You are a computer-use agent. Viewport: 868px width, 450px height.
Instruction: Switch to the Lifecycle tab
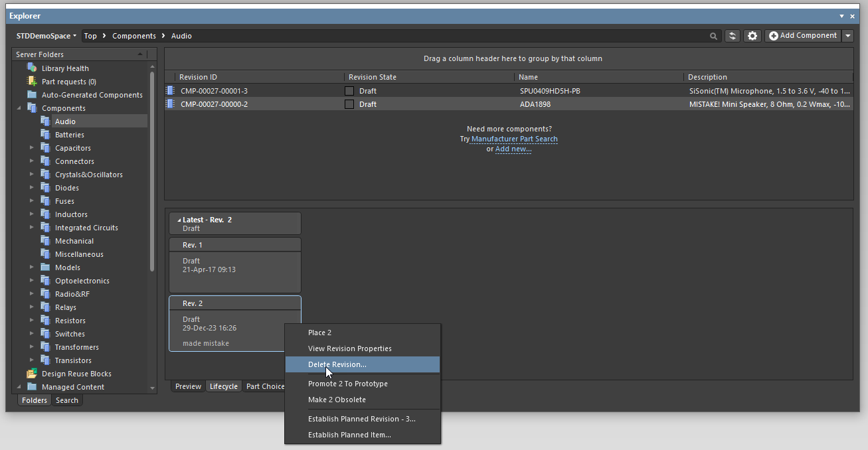tap(224, 386)
